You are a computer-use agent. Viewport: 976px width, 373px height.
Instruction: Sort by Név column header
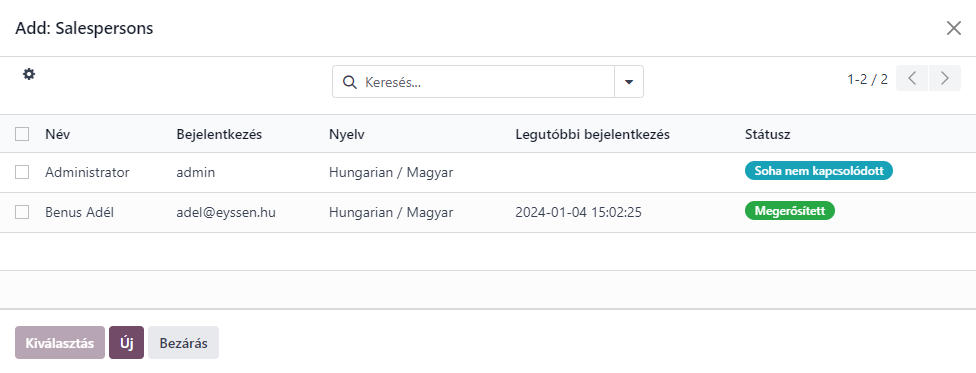tap(57, 135)
